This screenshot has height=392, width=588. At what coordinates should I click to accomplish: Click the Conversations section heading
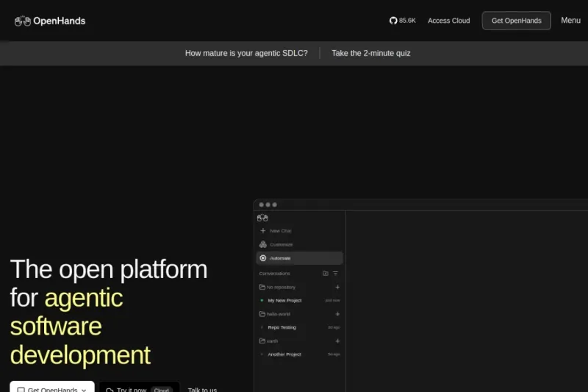[274, 274]
